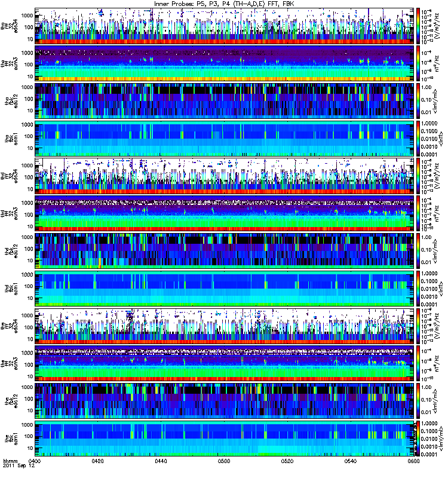Click the color bar beside the fbk edc12 panel
The width and height of the screenshot is (448, 478).
tap(418, 401)
